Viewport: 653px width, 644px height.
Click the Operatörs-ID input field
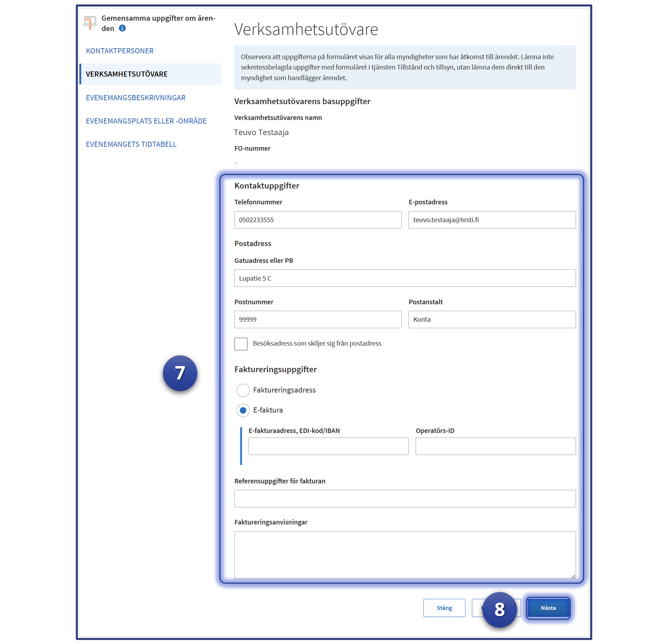[495, 447]
